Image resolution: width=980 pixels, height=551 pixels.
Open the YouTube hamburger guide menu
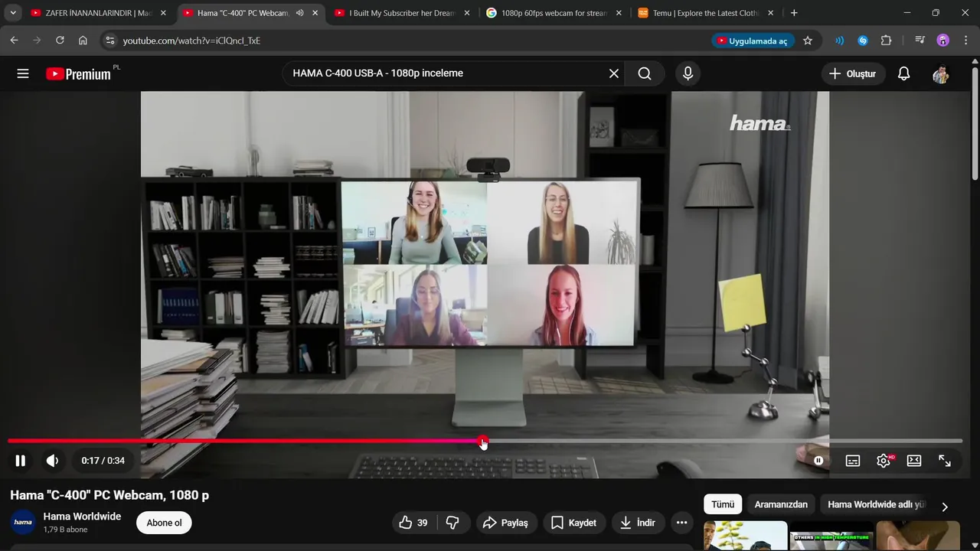pos(23,73)
